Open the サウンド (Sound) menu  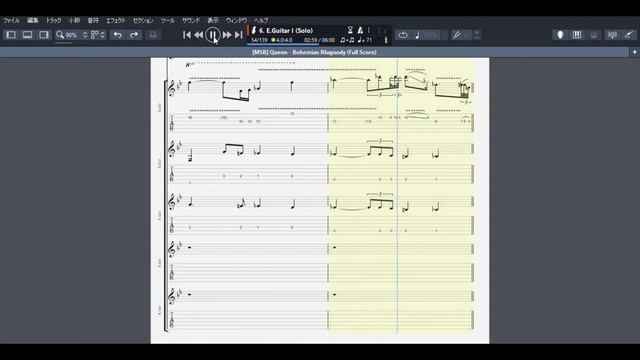coord(191,20)
